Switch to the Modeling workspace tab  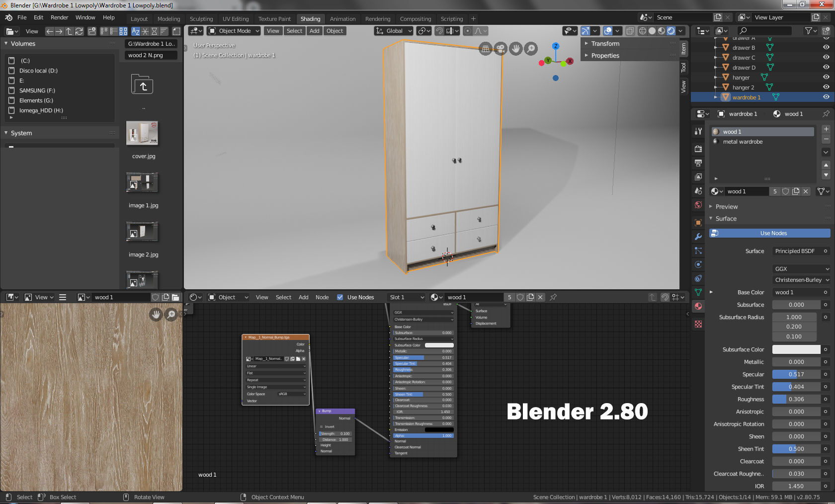click(168, 19)
